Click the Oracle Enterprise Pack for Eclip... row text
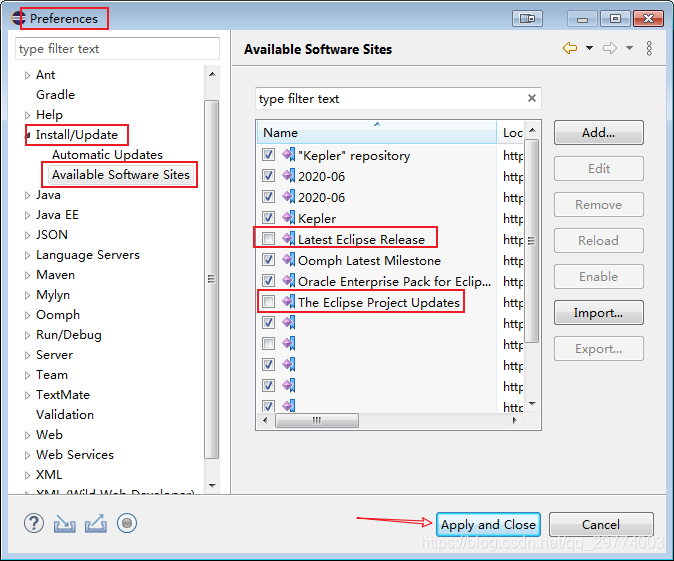The height and width of the screenshot is (561, 674). coord(394,282)
